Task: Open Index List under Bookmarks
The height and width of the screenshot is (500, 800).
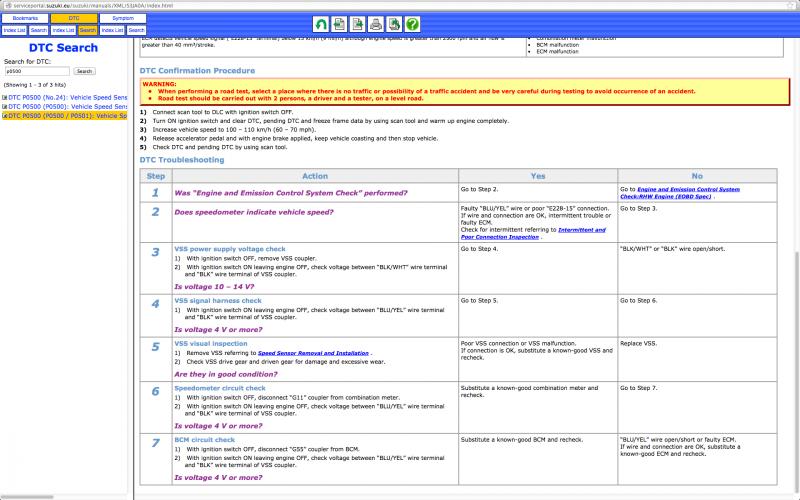Action: (14, 30)
